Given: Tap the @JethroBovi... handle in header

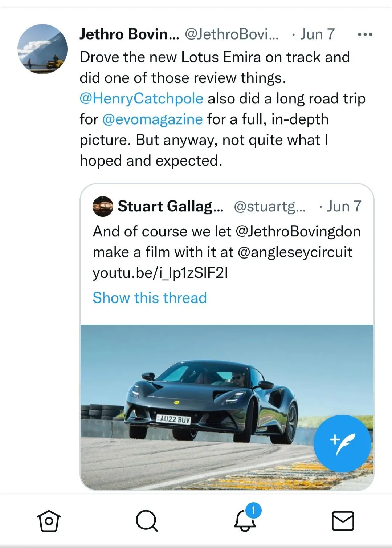Looking at the screenshot, I should [x=232, y=34].
